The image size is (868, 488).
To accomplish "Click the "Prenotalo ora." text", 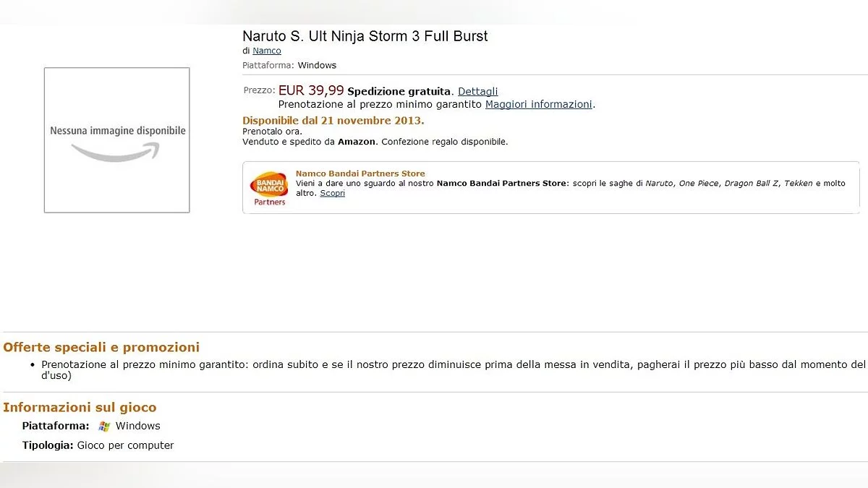I will (272, 132).
